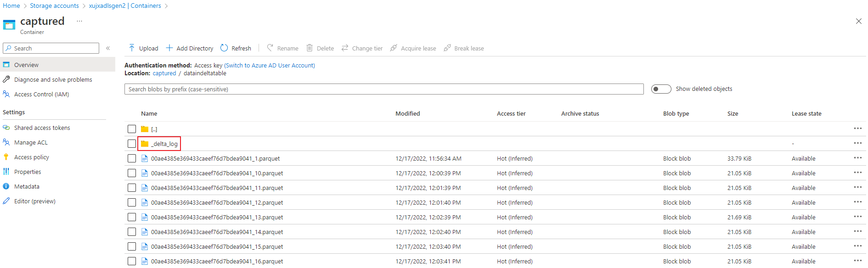Go to xujxadlsgen2 | Containers breadcrumb
The image size is (868, 268).
point(125,6)
